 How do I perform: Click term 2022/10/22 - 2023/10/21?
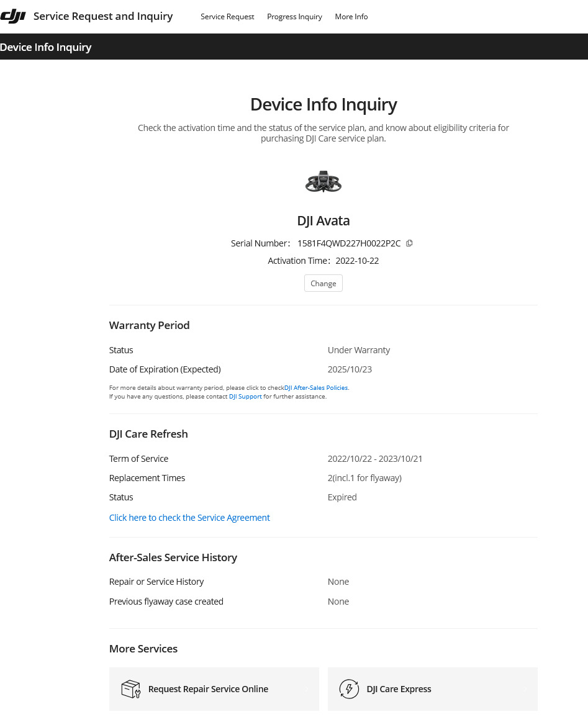tap(375, 459)
